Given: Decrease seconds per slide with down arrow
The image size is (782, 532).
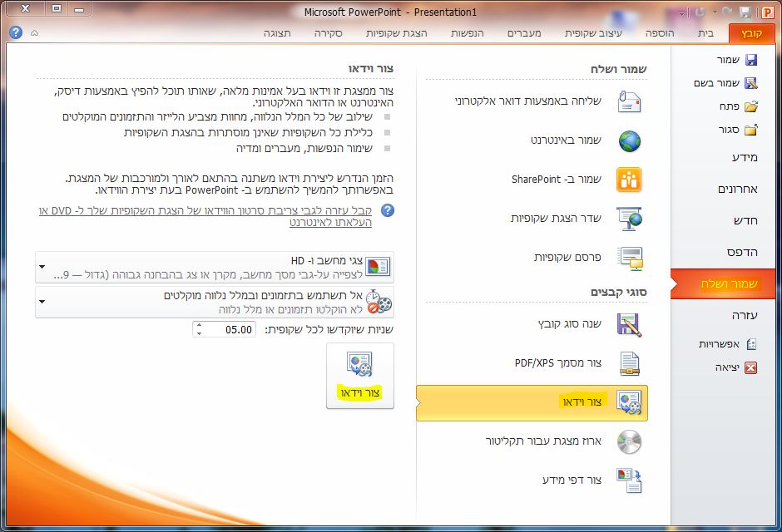Looking at the screenshot, I should point(200,333).
